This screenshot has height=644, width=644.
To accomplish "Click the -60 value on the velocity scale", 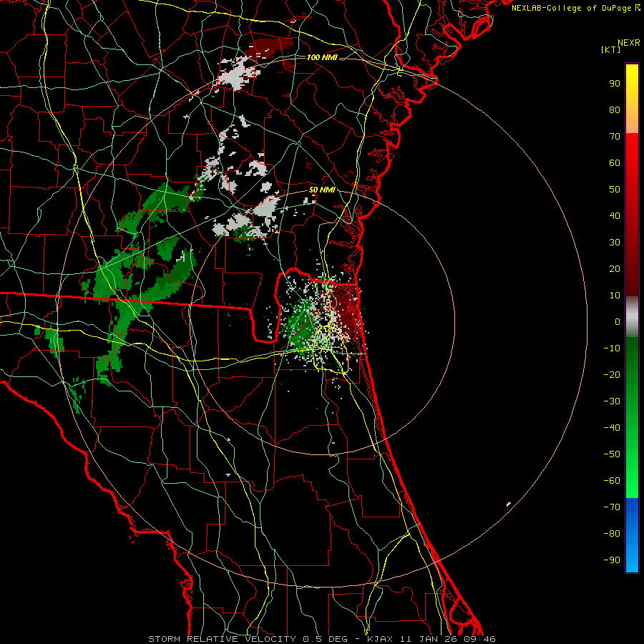I will 612,481.
